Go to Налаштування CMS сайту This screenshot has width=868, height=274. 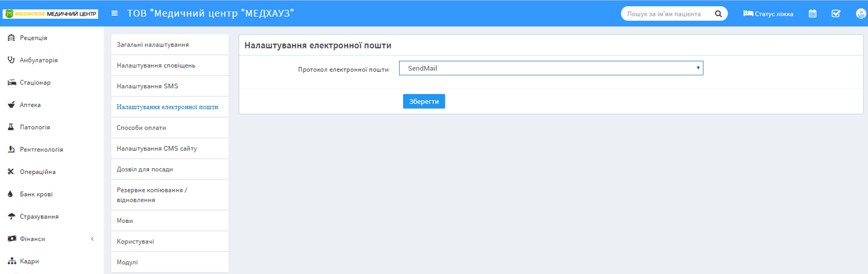(x=170, y=148)
